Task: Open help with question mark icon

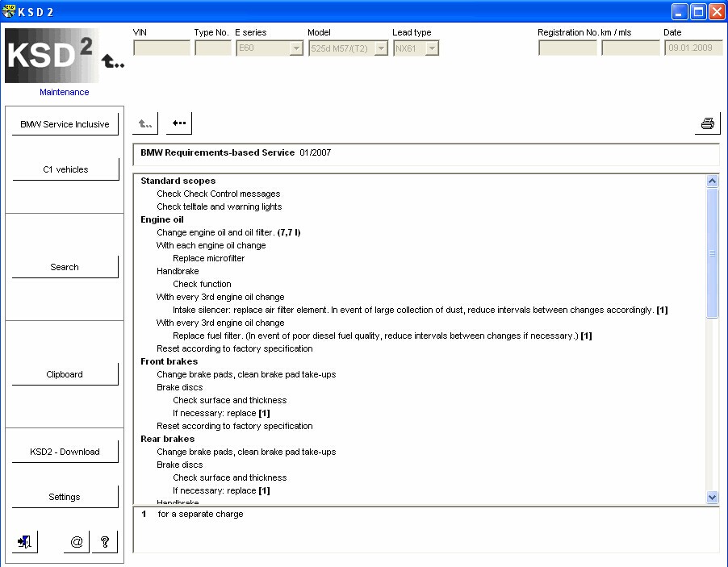Action: click(x=105, y=541)
